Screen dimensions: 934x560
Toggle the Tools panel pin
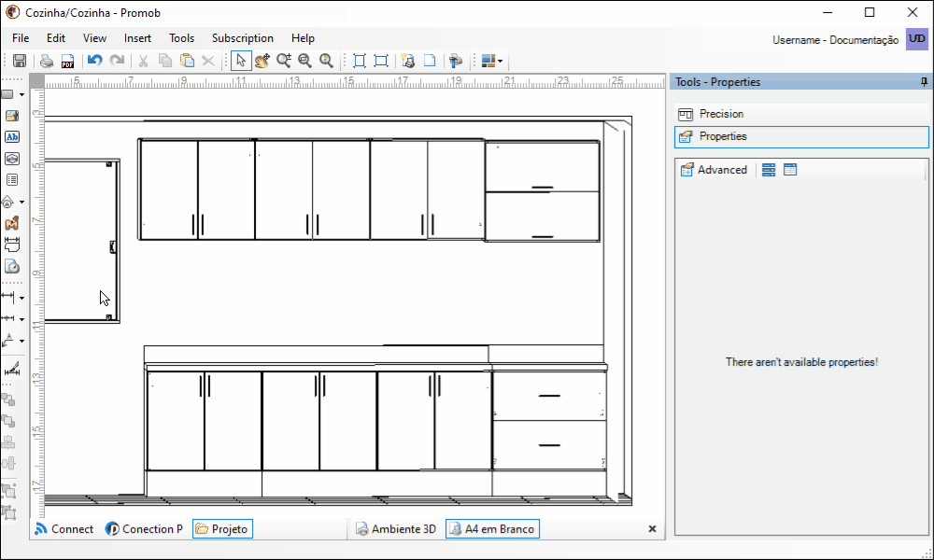[924, 82]
